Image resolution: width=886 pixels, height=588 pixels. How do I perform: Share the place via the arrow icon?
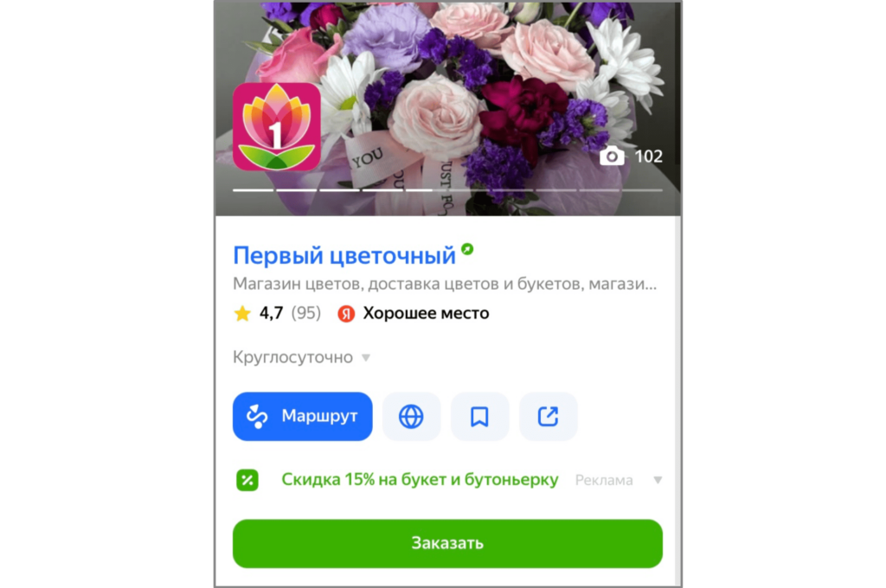(x=548, y=416)
